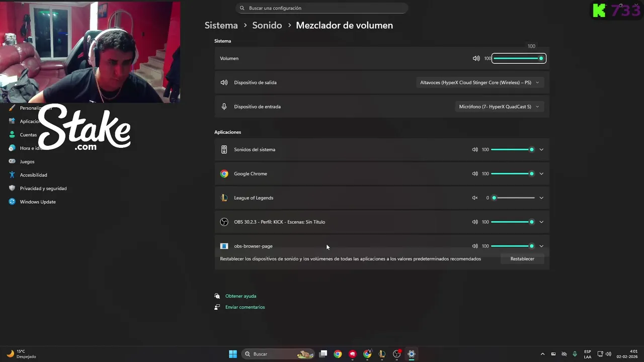Click the Sonidos del sistema speaker box icon
The height and width of the screenshot is (362, 644).
[224, 149]
